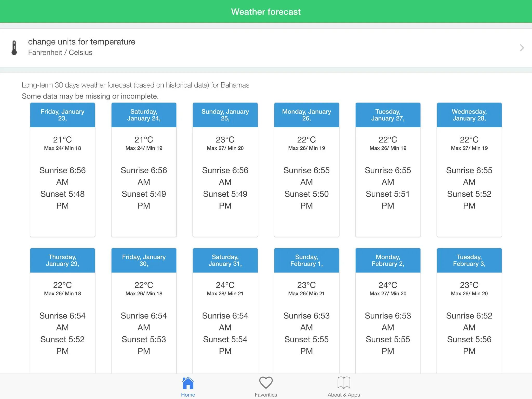532x399 pixels.
Task: Select the Friday, January 23 card header
Action: 63,115
